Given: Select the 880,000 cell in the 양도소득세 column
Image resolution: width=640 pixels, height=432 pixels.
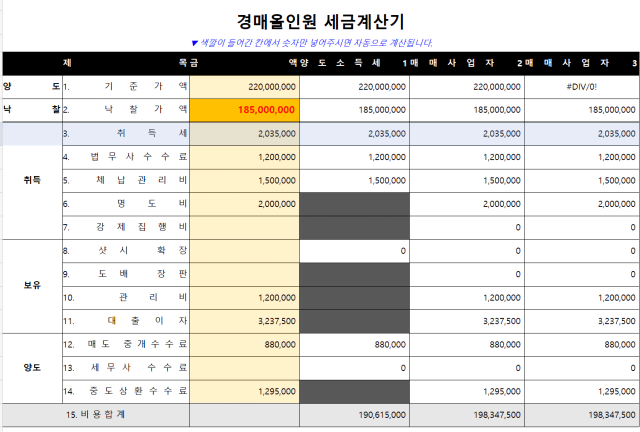Looking at the screenshot, I should (x=354, y=345).
